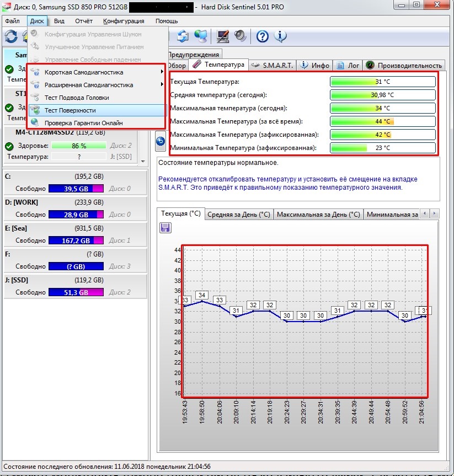454x476 pixels.
Task: Select the D: [WORK] partition label
Action: pos(22,202)
